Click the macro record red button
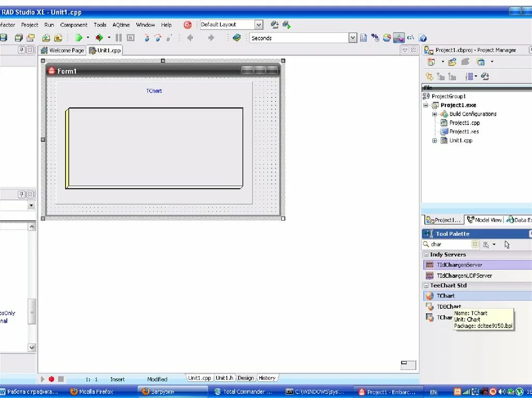532x398 pixels. [51, 379]
